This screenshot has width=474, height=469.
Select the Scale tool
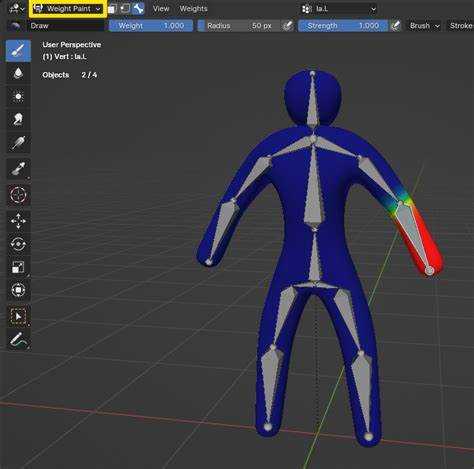18,267
